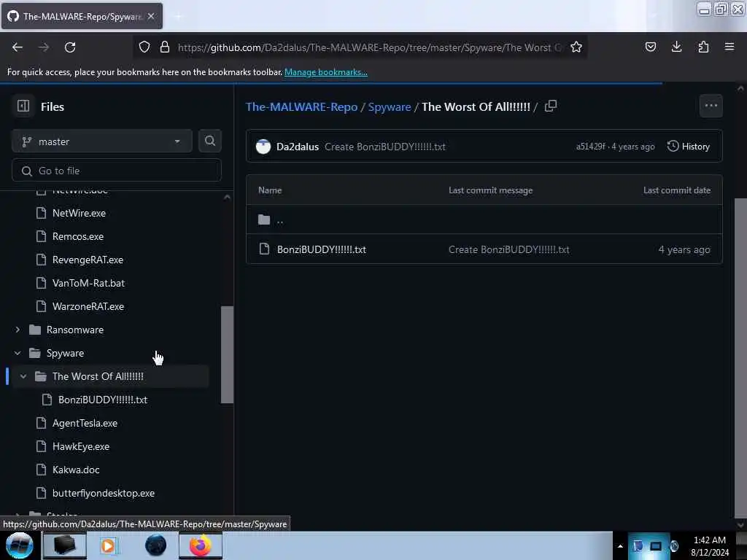Select Kakwa.doc in file tree
The height and width of the screenshot is (560, 747).
point(76,470)
